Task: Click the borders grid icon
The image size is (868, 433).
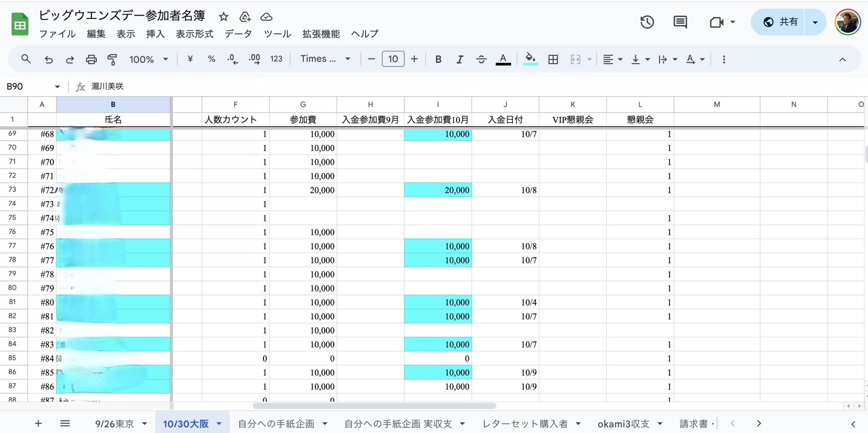Action: click(x=553, y=59)
